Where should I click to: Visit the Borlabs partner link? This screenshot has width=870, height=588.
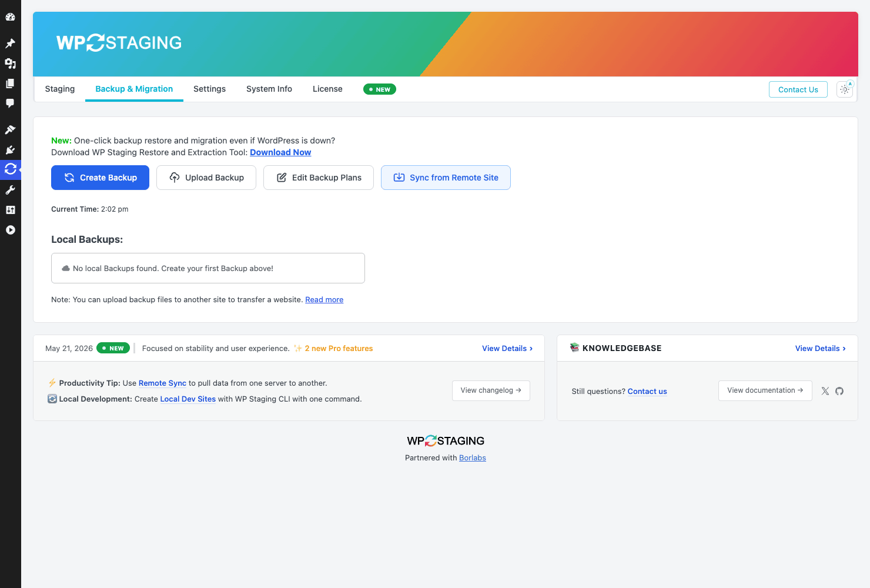pyautogui.click(x=473, y=458)
